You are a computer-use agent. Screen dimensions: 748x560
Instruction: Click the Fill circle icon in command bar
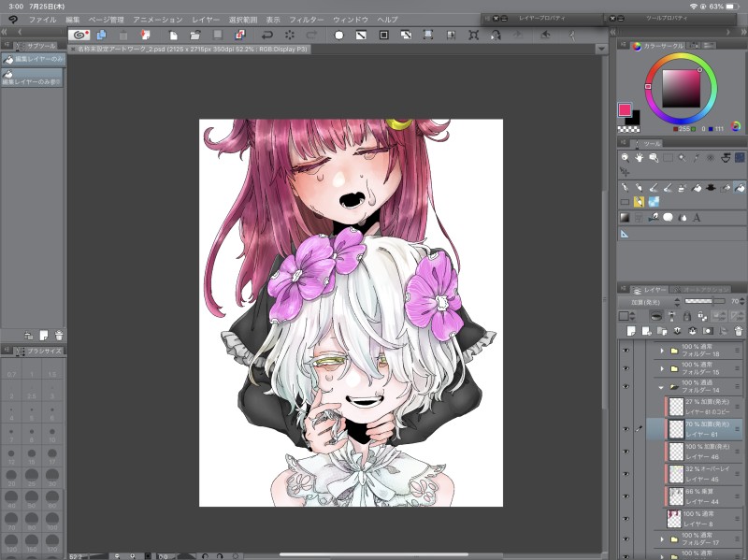pyautogui.click(x=338, y=35)
